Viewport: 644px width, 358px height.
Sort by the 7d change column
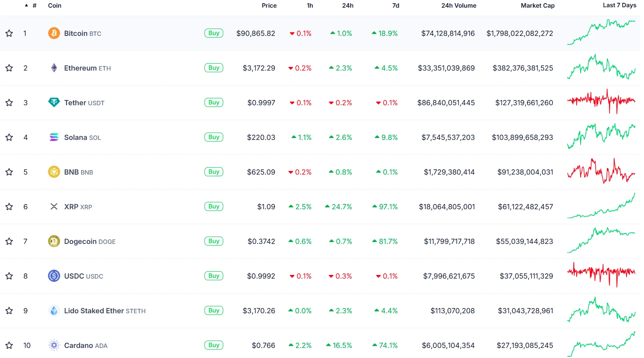click(x=396, y=6)
